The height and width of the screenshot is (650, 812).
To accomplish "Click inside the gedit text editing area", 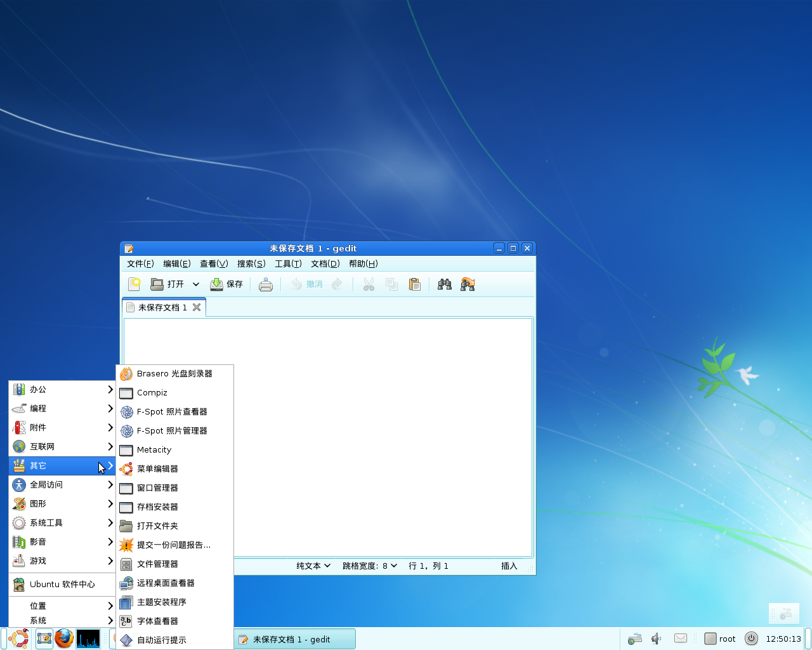I will tap(327, 437).
